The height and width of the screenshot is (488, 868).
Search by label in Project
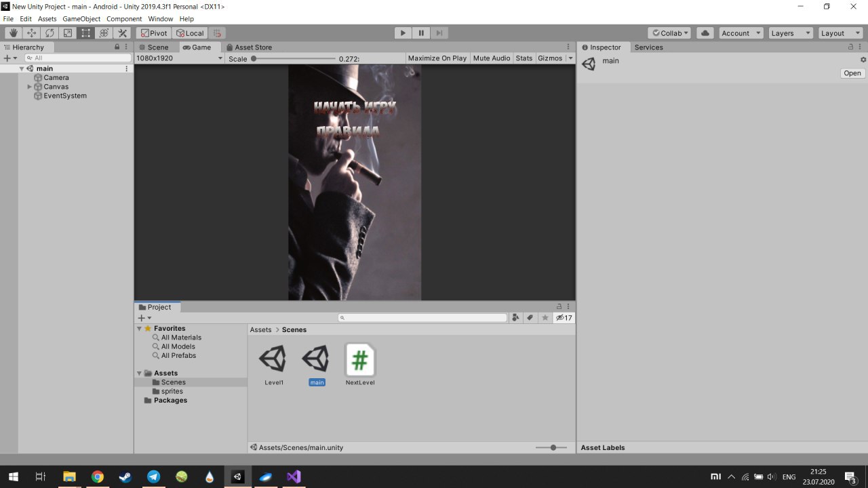coord(530,317)
